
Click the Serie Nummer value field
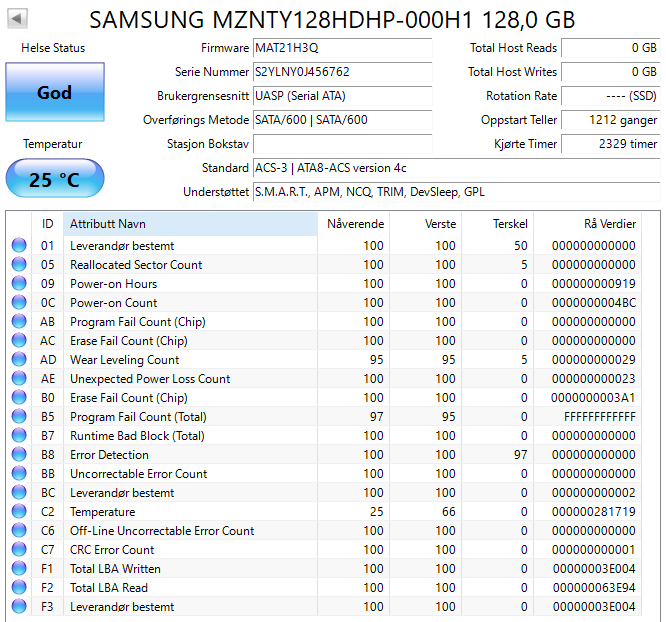click(x=341, y=72)
